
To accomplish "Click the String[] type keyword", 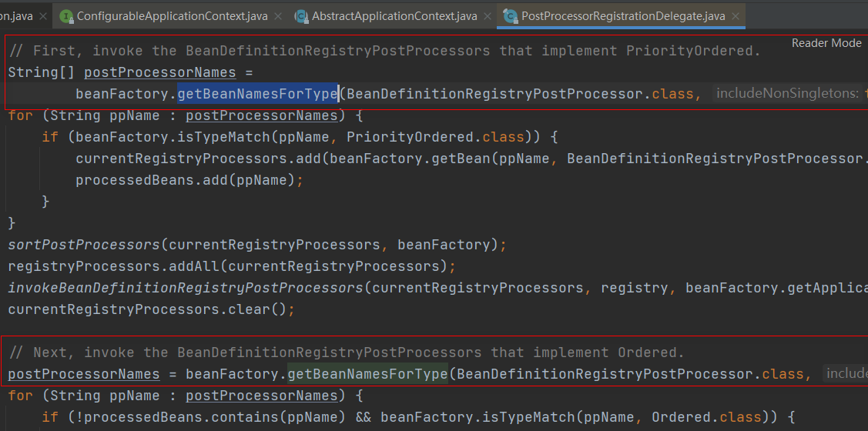I will click(42, 72).
